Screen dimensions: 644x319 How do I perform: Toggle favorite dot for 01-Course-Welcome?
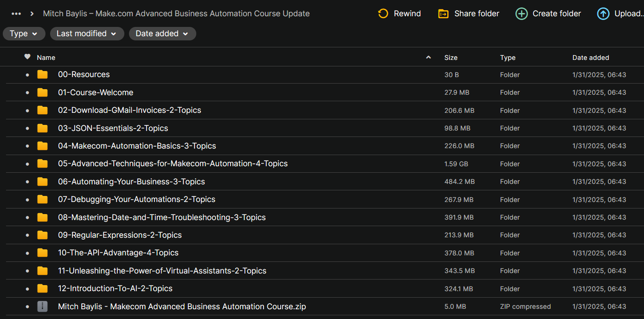click(x=27, y=92)
